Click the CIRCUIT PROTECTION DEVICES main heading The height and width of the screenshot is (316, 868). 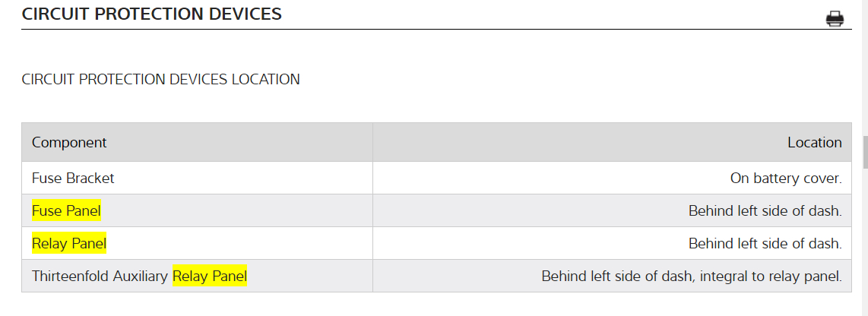(152, 14)
